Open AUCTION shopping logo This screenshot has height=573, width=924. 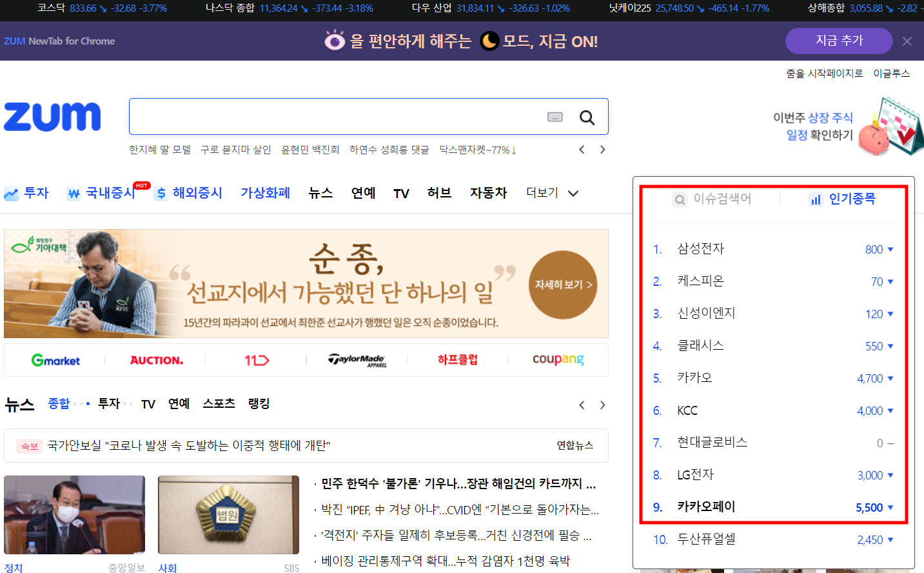[157, 360]
